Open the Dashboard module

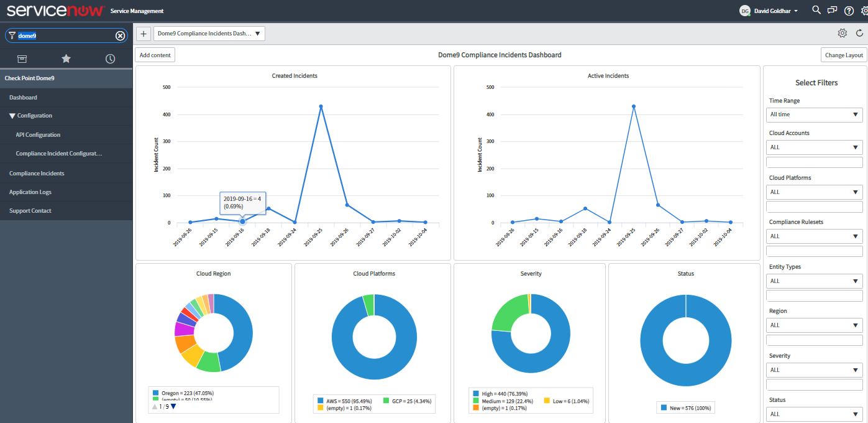[x=66, y=98]
